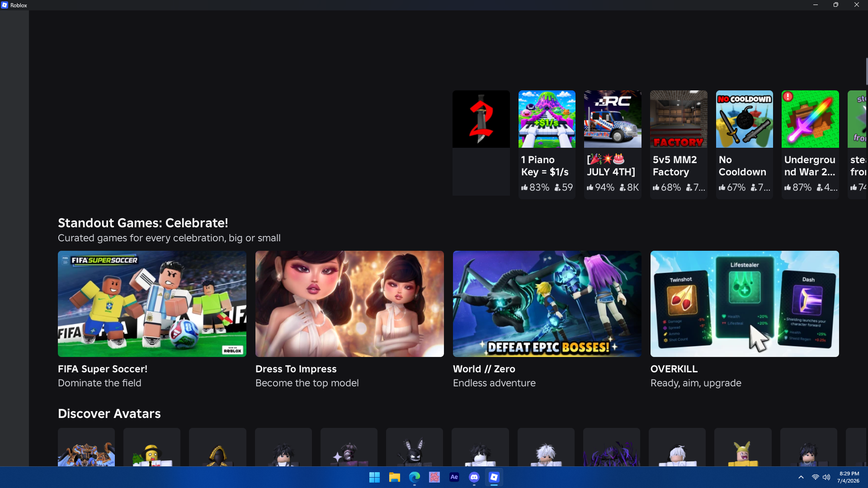Viewport: 868px width, 488px height.
Task: Open the pink graffiti app on taskbar
Action: pos(434,477)
